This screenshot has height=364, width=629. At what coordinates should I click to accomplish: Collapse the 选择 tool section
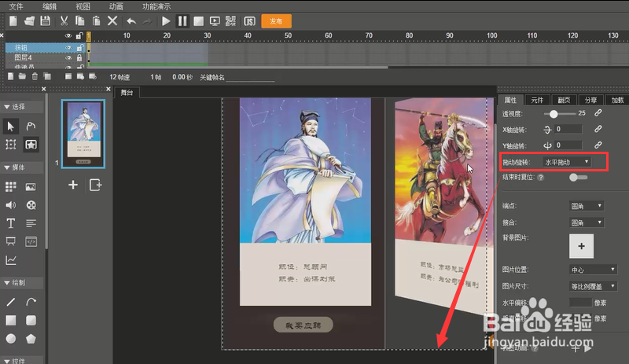click(x=7, y=107)
